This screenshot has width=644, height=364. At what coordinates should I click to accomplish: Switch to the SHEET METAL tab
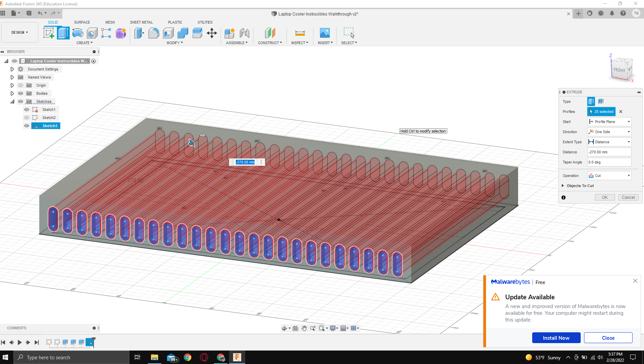[141, 22]
